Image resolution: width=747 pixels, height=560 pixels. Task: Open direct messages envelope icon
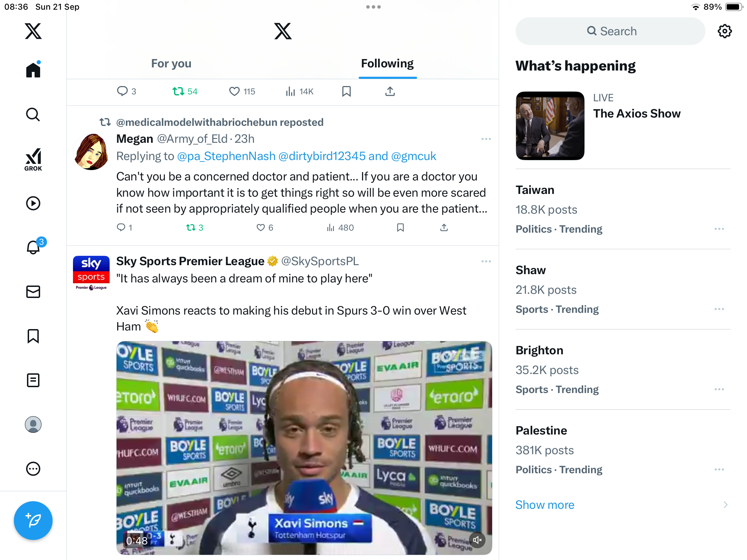(x=33, y=292)
